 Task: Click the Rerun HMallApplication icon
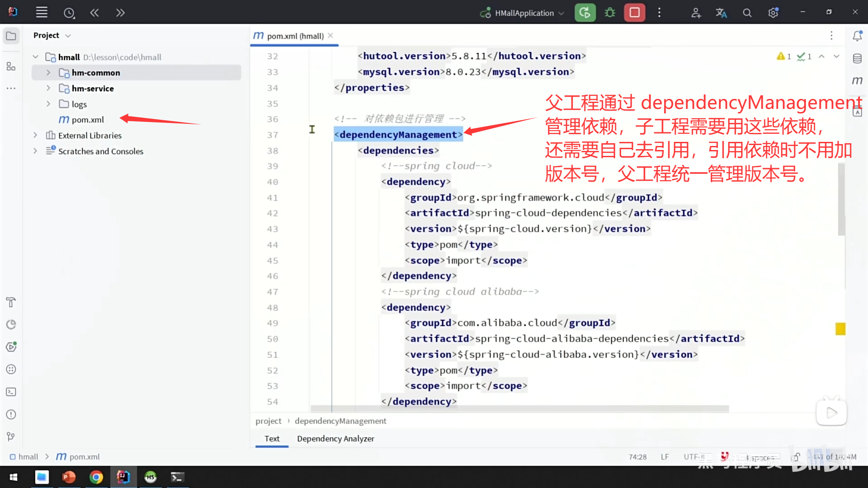[x=585, y=13]
